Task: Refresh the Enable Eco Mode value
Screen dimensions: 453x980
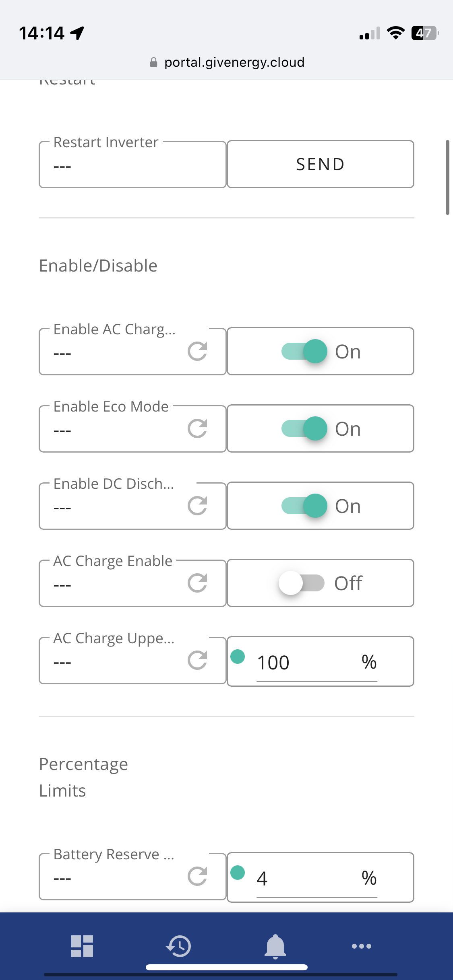Action: (197, 428)
